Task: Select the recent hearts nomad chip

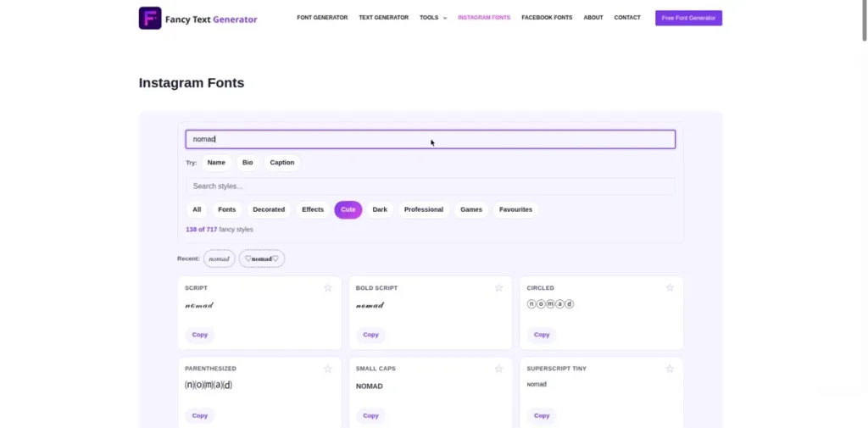Action: [262, 258]
